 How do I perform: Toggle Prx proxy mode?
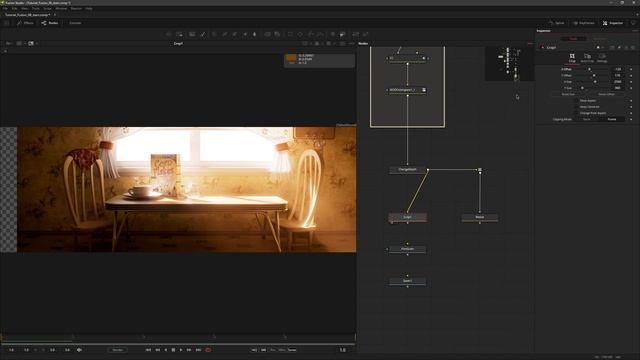273,350
